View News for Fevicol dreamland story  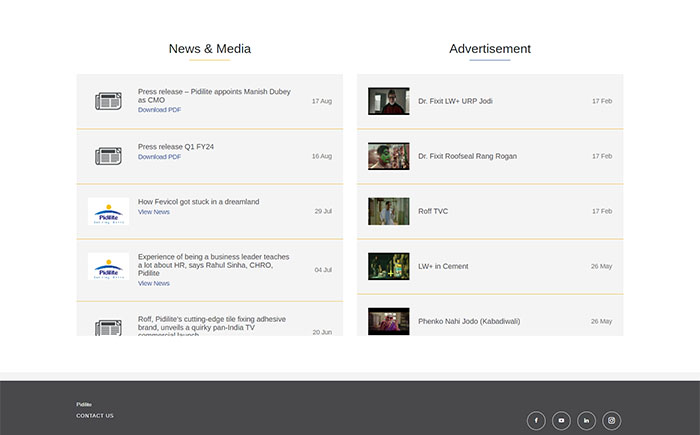(x=154, y=212)
